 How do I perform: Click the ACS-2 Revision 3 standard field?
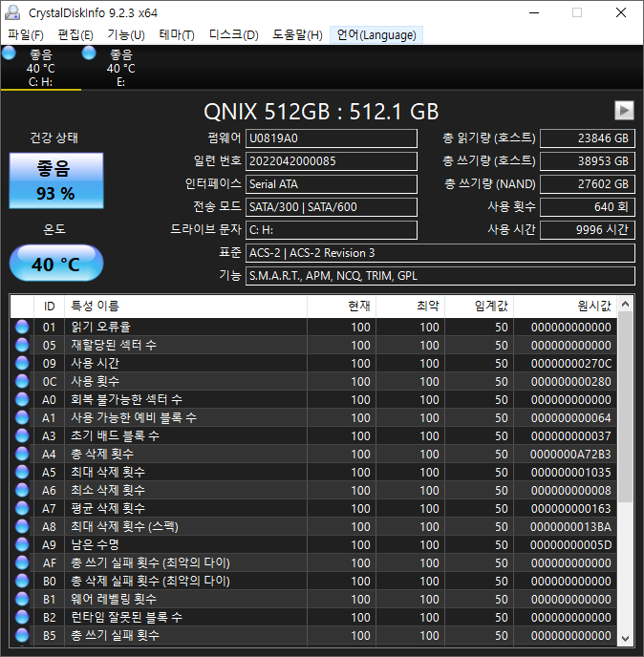tap(440, 253)
